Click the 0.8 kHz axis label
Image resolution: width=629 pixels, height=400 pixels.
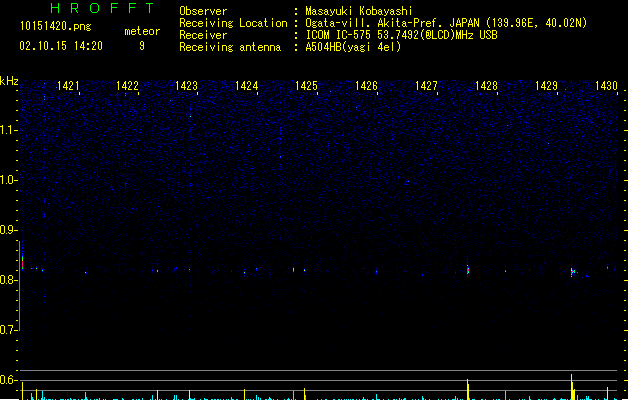pyautogui.click(x=8, y=280)
